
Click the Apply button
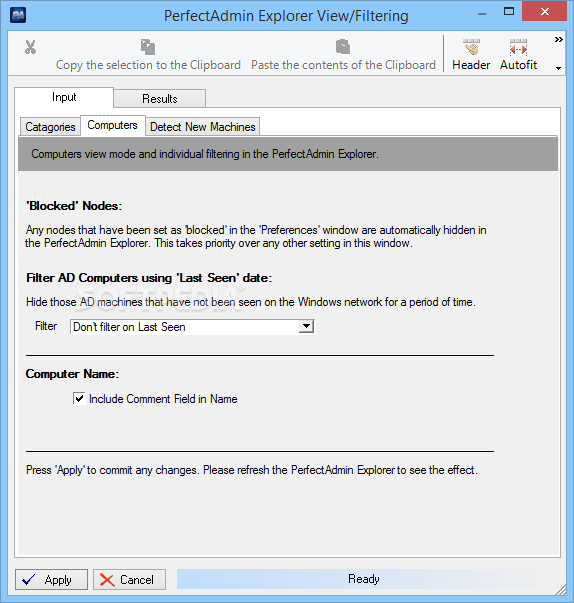click(52, 580)
